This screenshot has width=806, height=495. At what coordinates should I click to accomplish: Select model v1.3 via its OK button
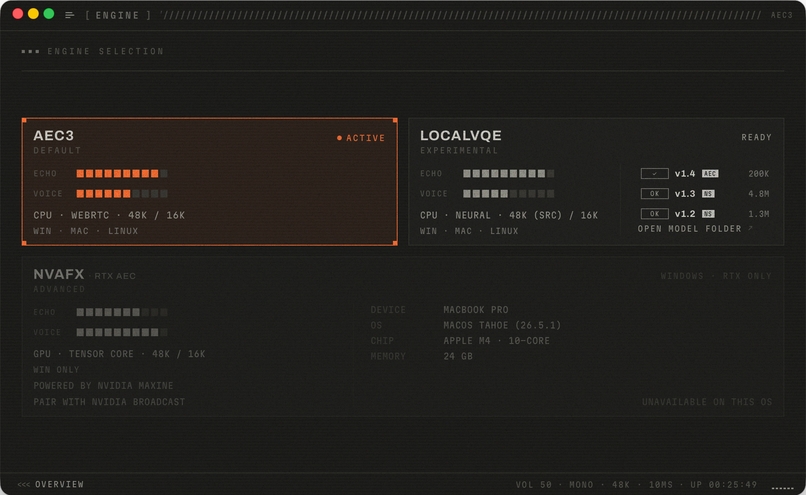click(x=654, y=194)
